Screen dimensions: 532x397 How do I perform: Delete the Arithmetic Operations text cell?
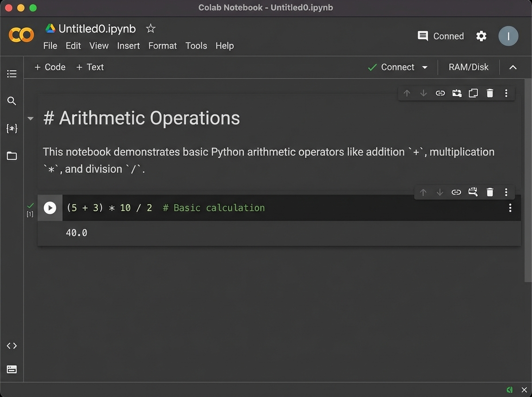tap(490, 93)
